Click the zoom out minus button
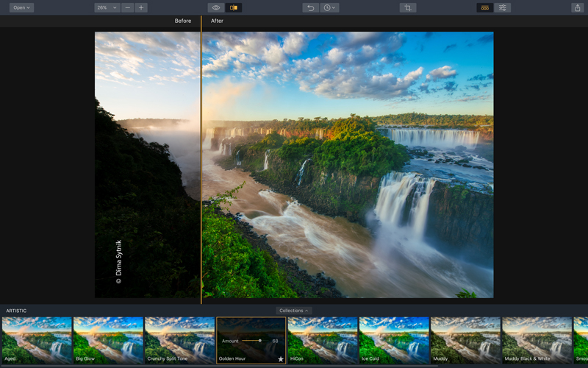This screenshot has height=368, width=588. click(x=128, y=7)
